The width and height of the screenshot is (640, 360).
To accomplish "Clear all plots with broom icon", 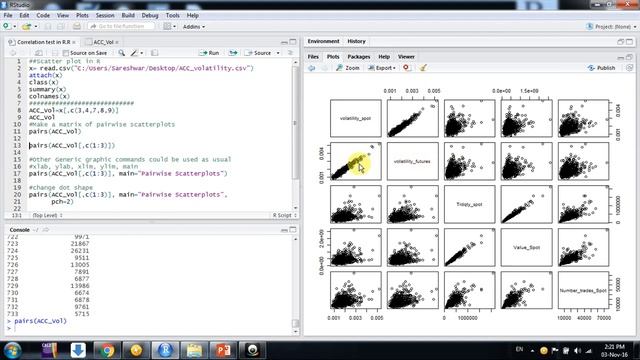I will pos(423,68).
